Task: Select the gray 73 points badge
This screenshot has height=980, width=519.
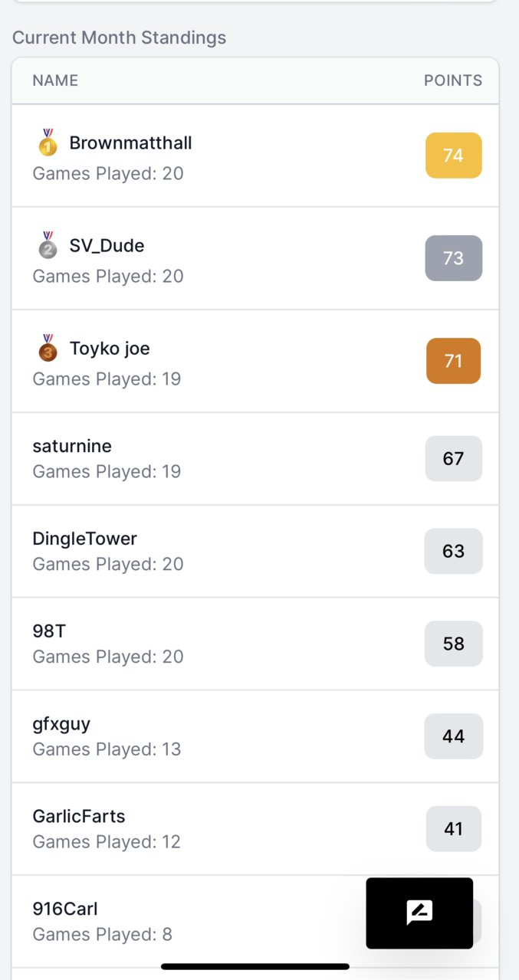Action: (454, 258)
